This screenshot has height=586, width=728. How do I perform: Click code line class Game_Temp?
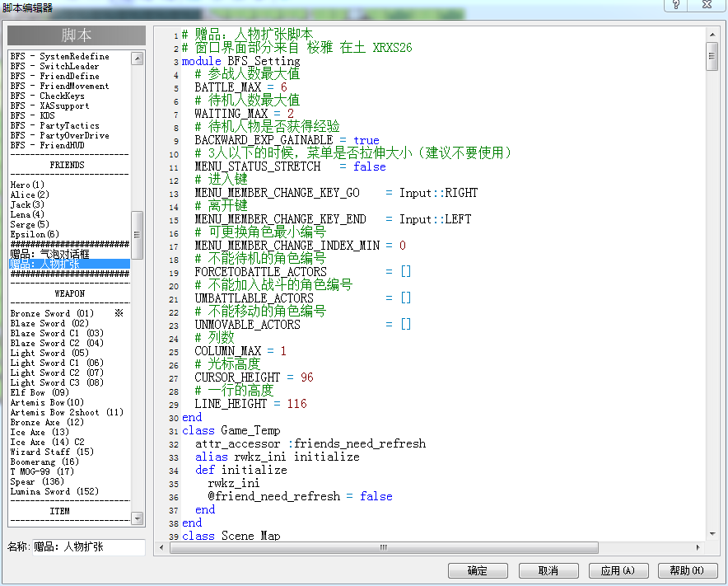pos(231,430)
